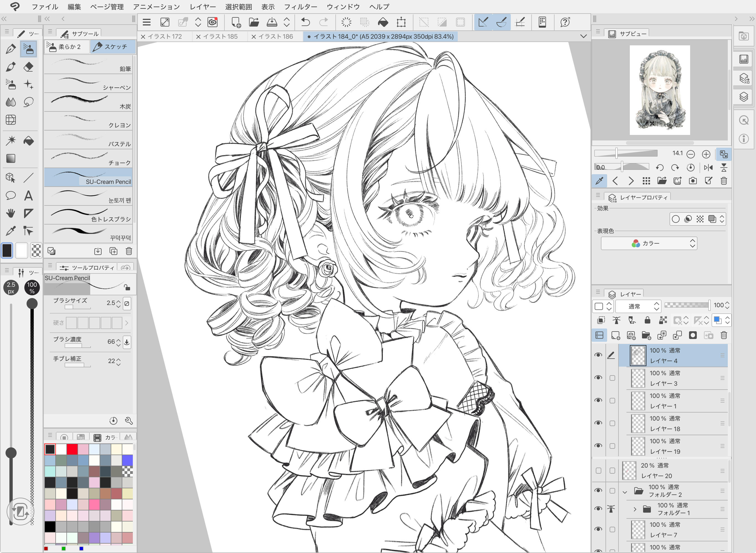Image resolution: width=756 pixels, height=553 pixels.
Task: Click the flip horizontal icon in the Sub View panel
Action: coord(708,167)
